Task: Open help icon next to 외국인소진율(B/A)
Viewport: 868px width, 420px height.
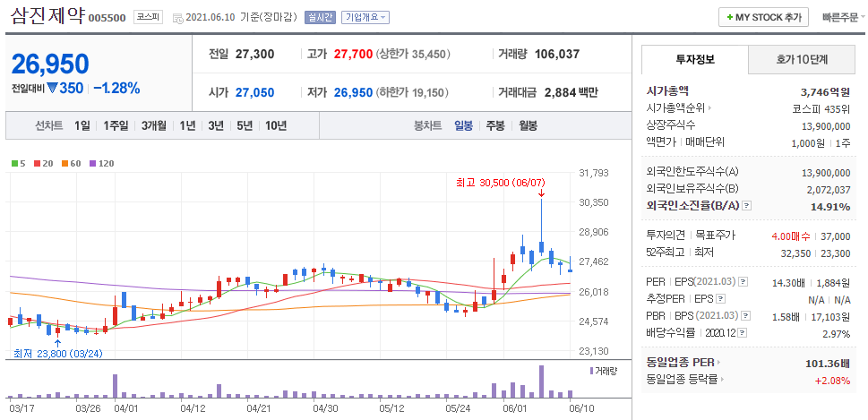Action: click(747, 206)
